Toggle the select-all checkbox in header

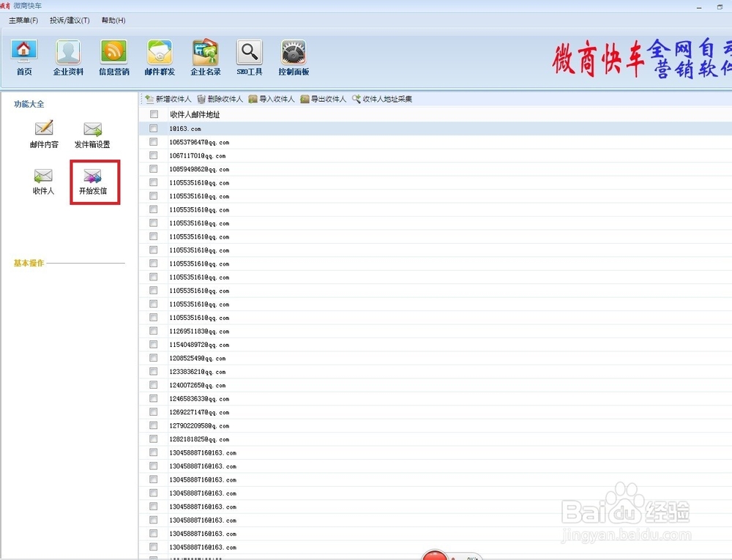pyautogui.click(x=154, y=114)
